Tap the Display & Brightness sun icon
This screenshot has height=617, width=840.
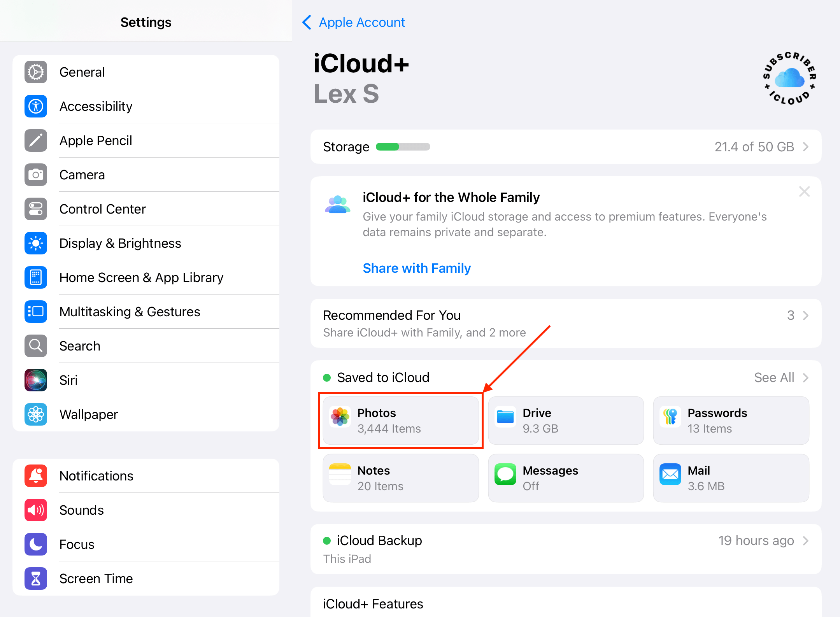pos(36,243)
